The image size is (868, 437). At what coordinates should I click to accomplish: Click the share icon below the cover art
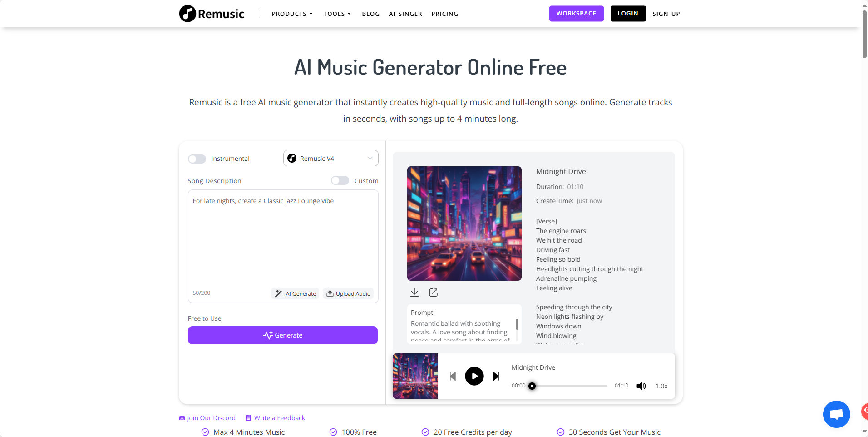tap(434, 293)
